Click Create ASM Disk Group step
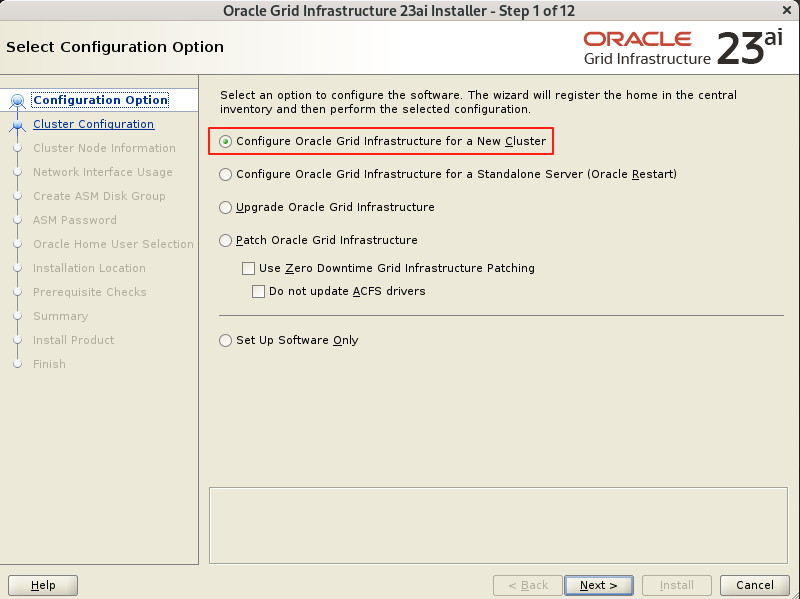 click(99, 196)
